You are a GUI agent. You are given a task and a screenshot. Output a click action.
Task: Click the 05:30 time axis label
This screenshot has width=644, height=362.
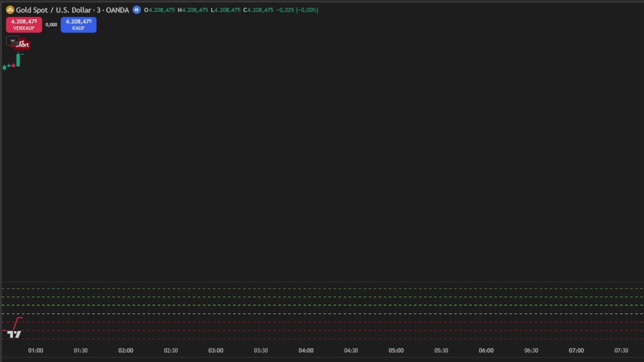(441, 350)
